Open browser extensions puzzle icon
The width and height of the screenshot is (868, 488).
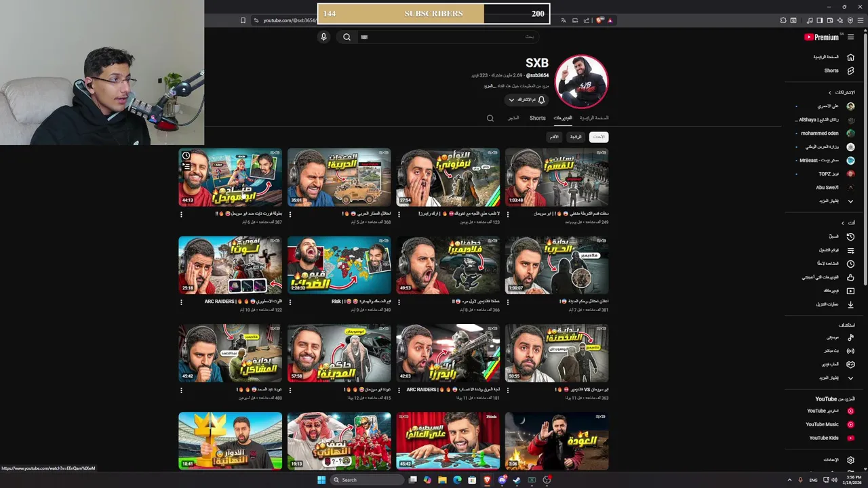[x=783, y=20]
